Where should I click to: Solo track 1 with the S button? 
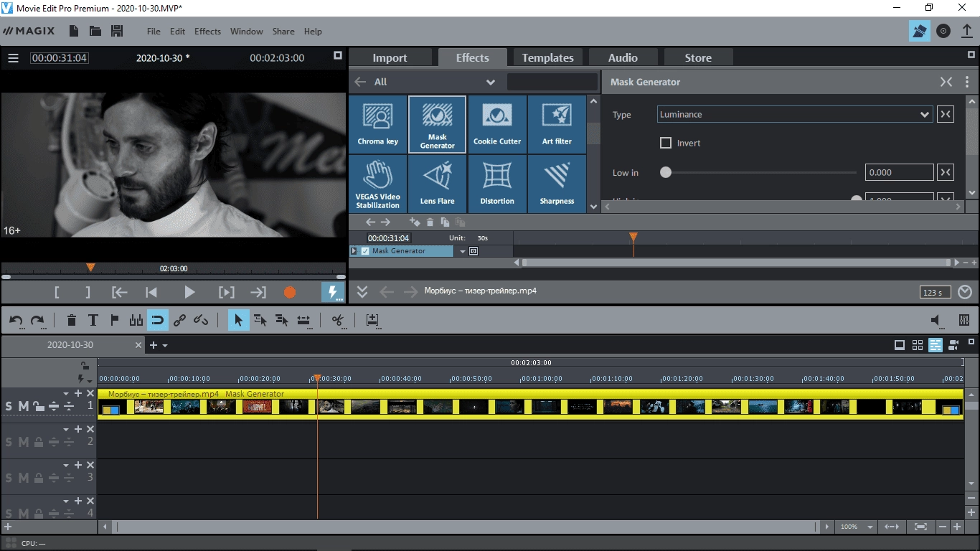pyautogui.click(x=9, y=407)
